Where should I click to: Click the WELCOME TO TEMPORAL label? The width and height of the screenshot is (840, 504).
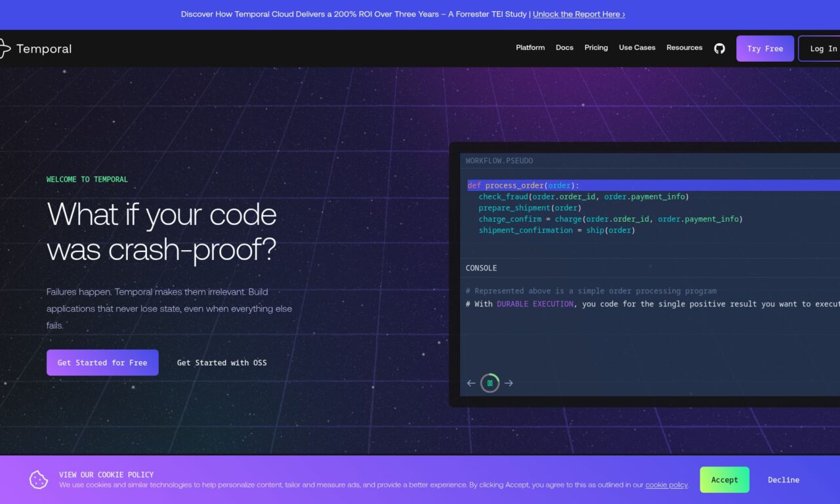pos(87,179)
